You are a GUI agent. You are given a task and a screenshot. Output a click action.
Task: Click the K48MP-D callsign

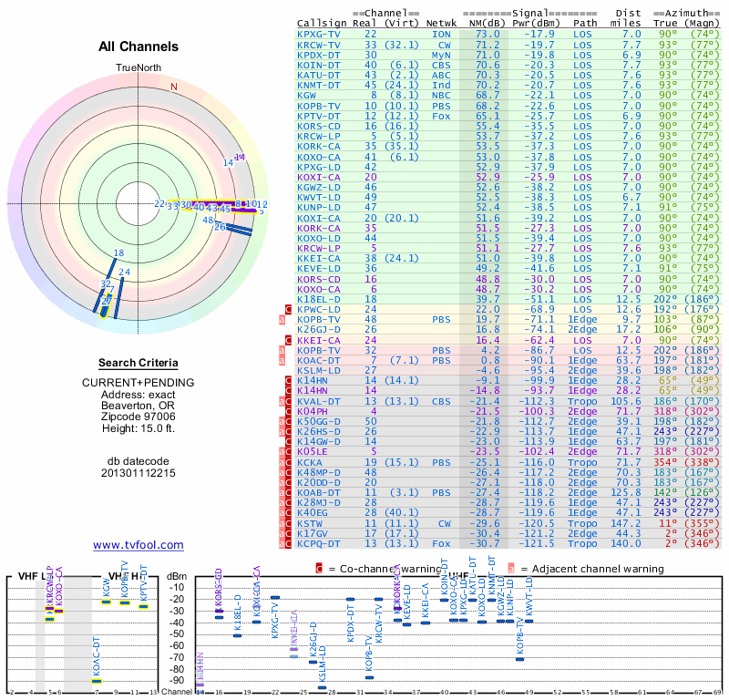point(319,472)
